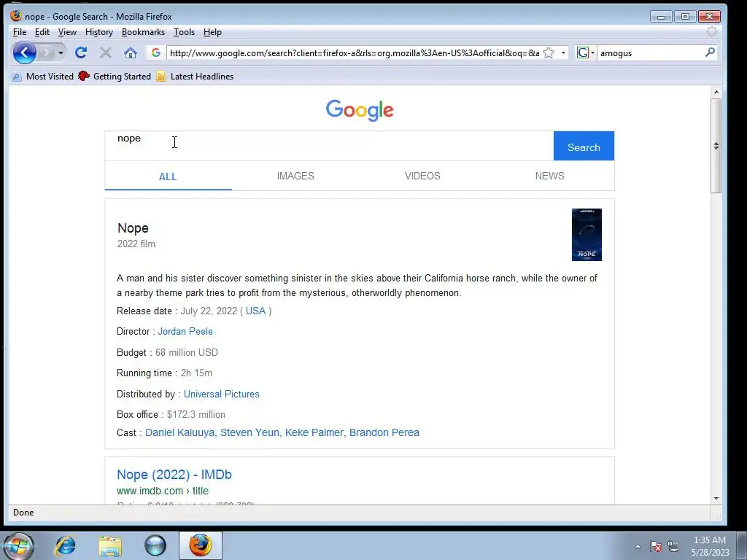Viewport: 747px width, 560px height.
Task: Click the Firefox taskbar button
Action: [201, 545]
